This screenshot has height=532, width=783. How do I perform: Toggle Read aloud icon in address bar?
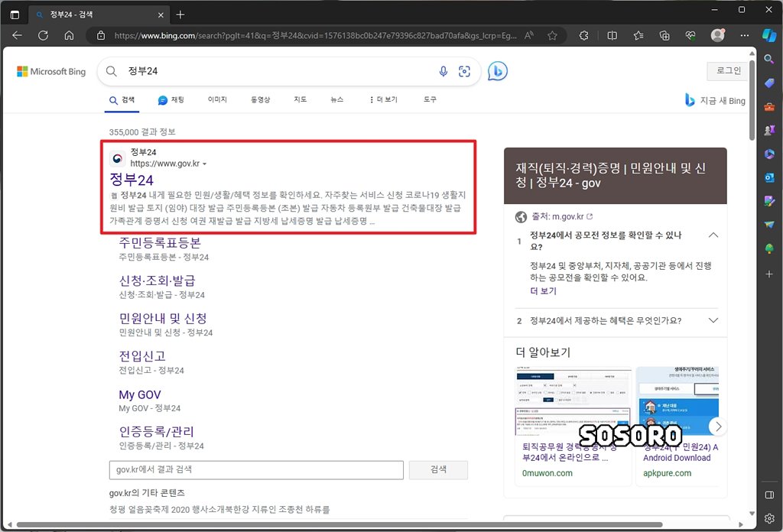[529, 35]
